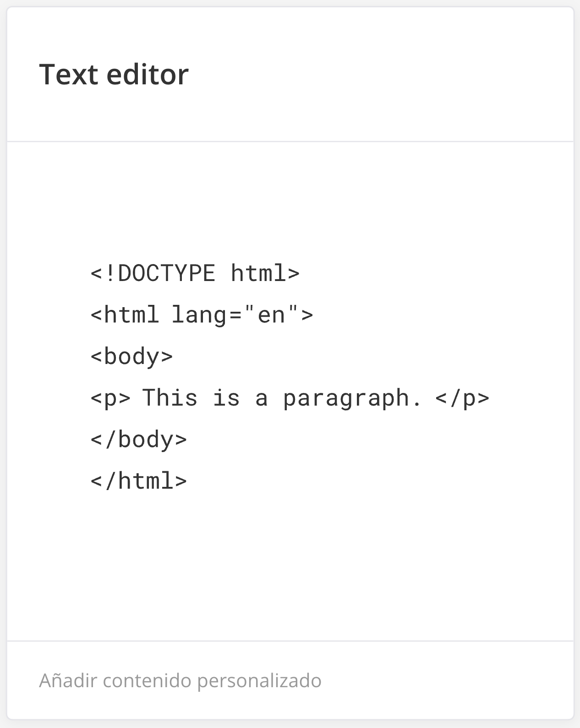The width and height of the screenshot is (580, 728).
Task: Click the closing </html> tag line
Action: (138, 481)
